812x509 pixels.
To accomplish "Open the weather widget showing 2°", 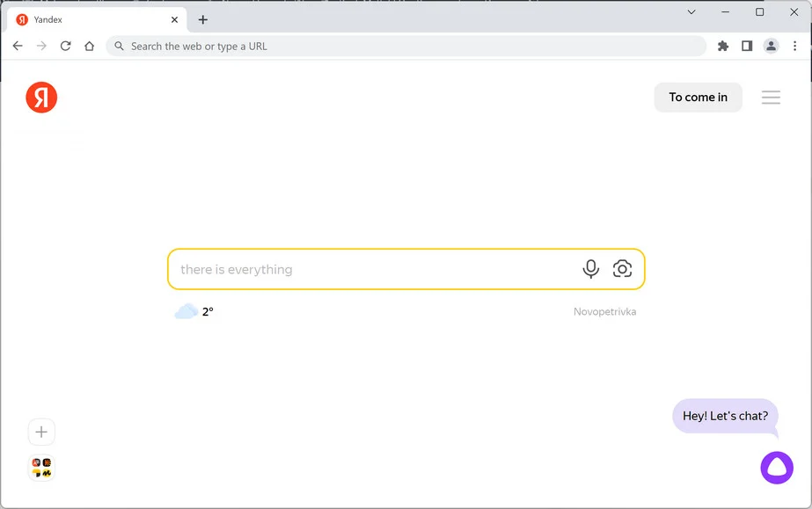I will pos(194,311).
